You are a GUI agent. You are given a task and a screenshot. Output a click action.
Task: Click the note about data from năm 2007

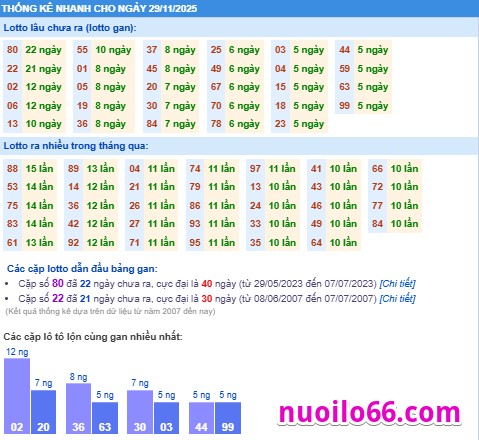click(110, 311)
